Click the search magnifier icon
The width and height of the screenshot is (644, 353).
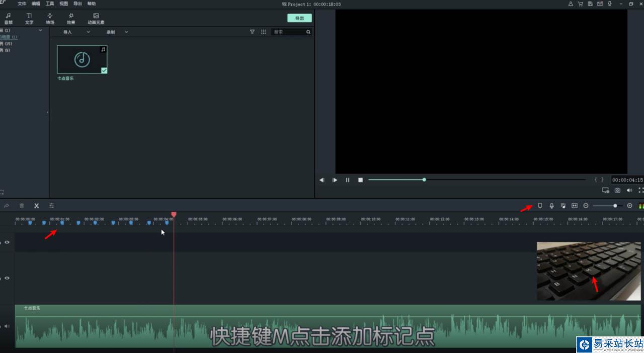click(308, 32)
